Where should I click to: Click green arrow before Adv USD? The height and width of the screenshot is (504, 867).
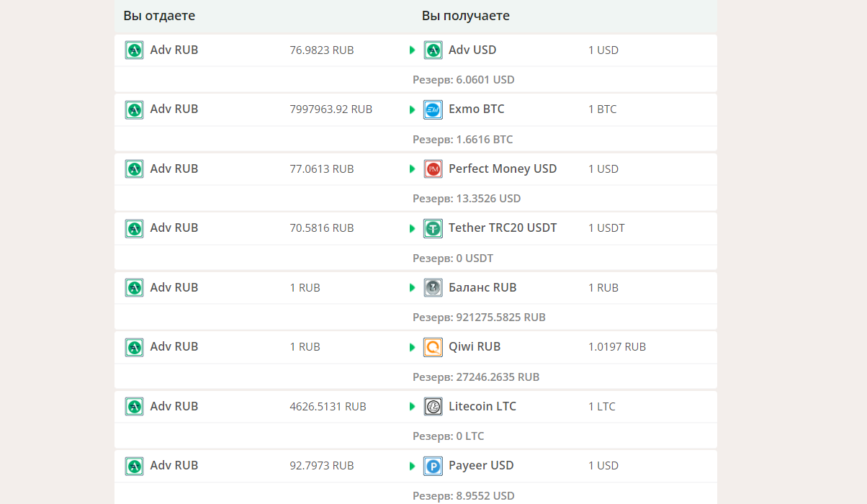point(413,50)
